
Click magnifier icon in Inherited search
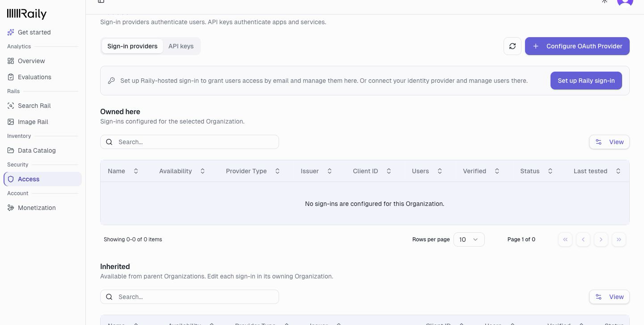[109, 297]
